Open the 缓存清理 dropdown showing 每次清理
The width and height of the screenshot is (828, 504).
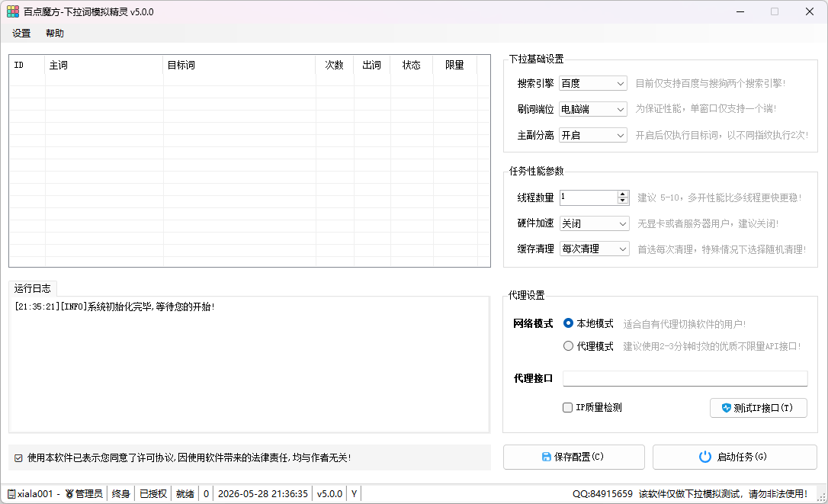click(x=595, y=249)
